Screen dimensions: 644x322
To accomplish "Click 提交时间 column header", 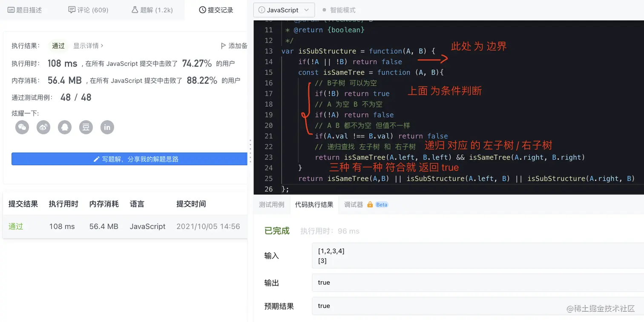I will click(191, 204).
